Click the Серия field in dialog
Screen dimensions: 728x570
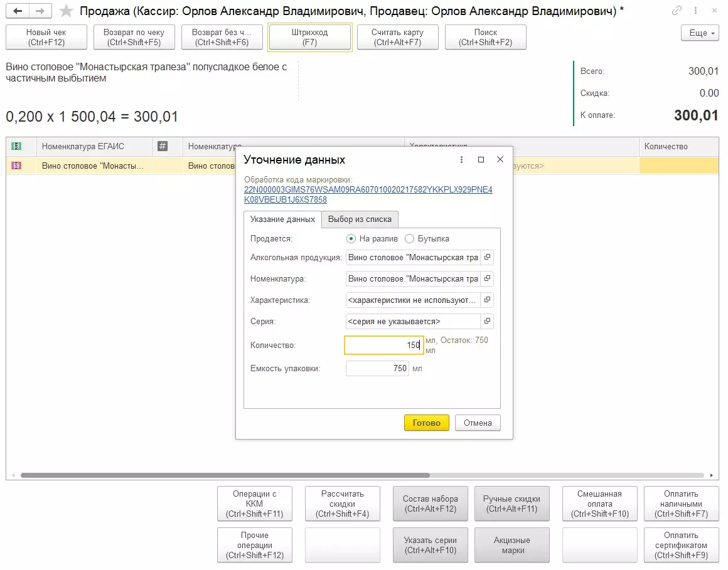click(x=413, y=321)
